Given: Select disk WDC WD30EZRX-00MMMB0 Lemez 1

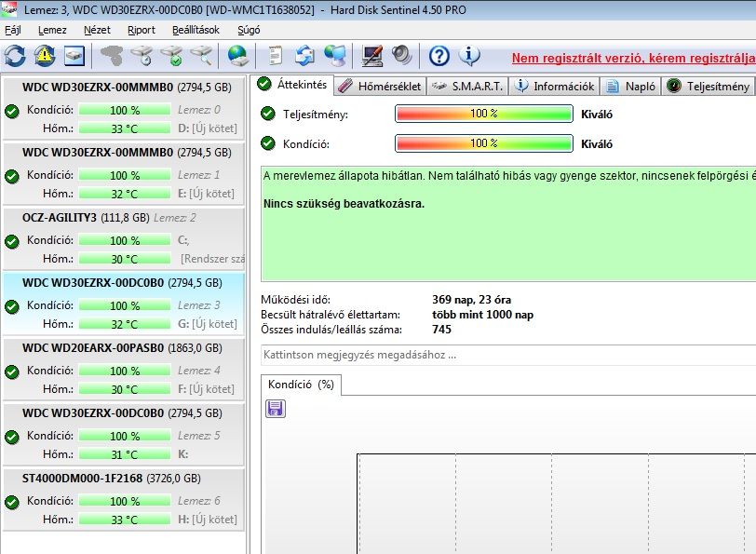Looking at the screenshot, I should click(x=124, y=173).
